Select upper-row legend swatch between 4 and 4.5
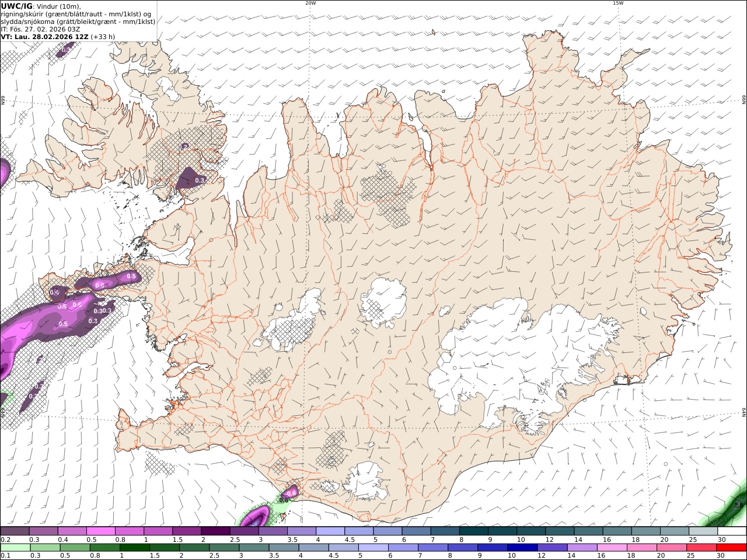The image size is (747, 560). (x=330, y=531)
